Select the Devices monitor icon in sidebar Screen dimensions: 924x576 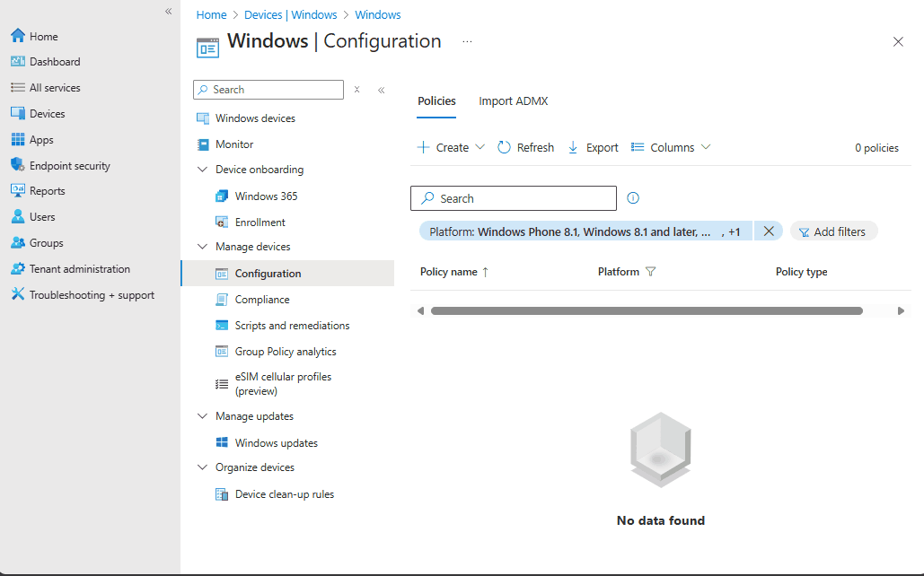(18, 113)
